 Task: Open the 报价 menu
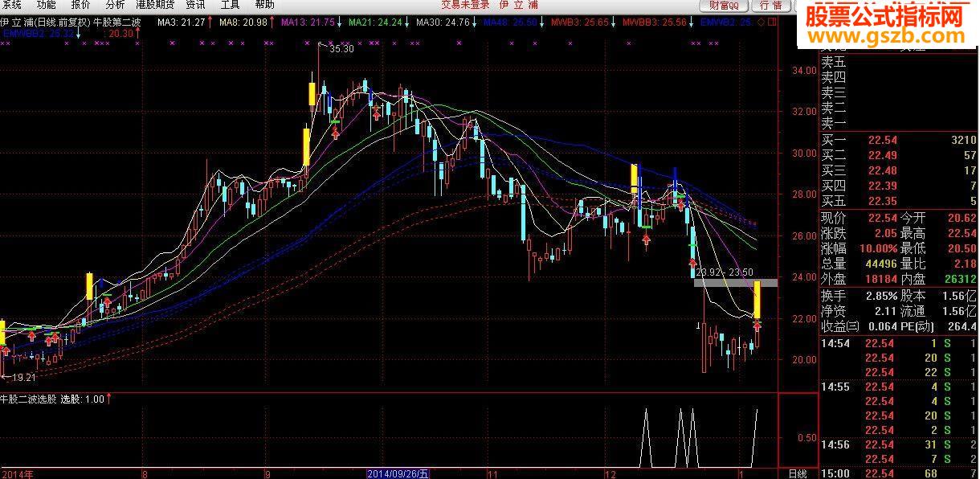[81, 5]
